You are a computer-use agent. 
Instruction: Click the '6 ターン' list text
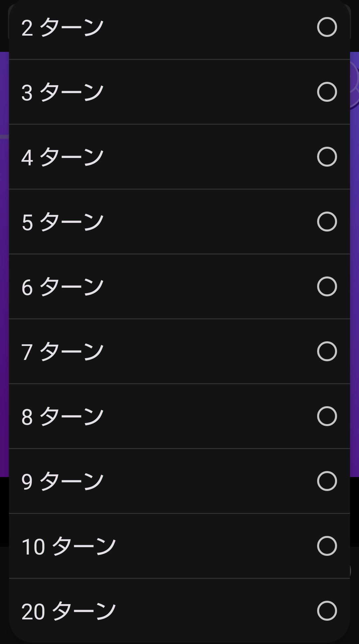pyautogui.click(x=62, y=287)
